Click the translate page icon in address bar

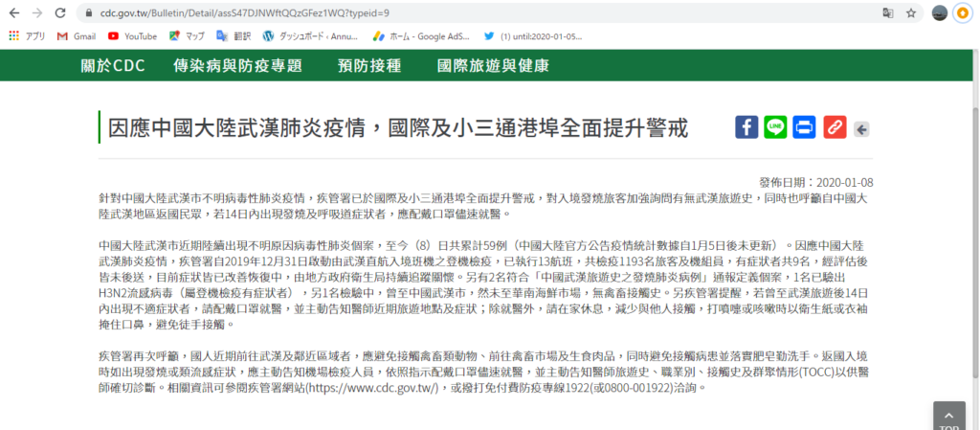(x=887, y=13)
